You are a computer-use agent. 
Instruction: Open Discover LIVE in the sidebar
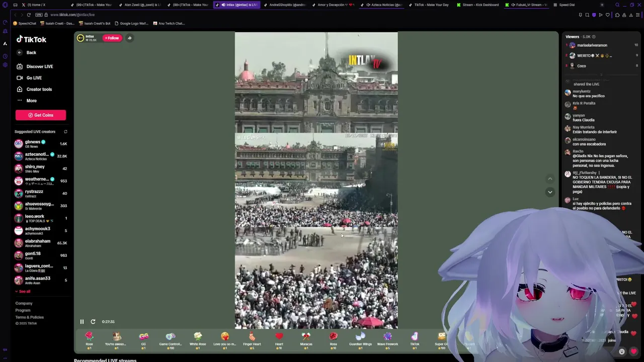pyautogui.click(x=40, y=66)
